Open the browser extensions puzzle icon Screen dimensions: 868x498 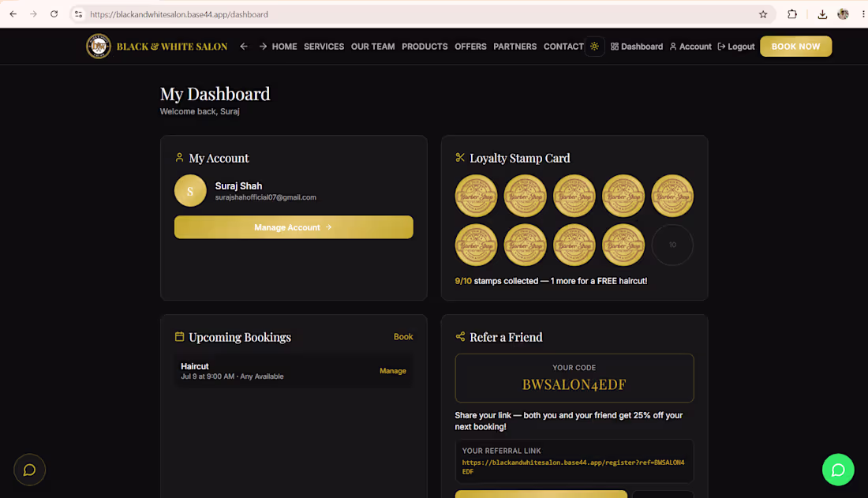792,14
